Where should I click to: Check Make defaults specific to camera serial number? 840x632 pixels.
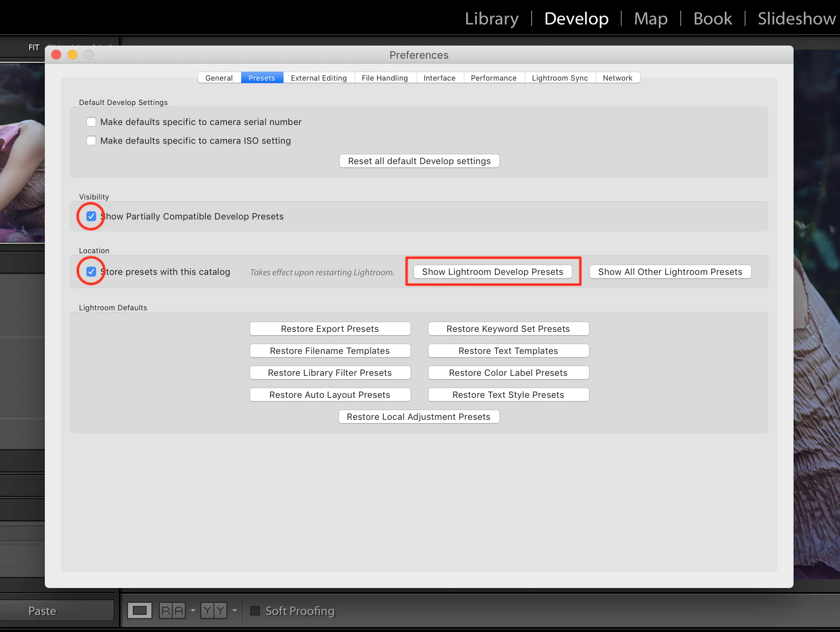coord(91,121)
